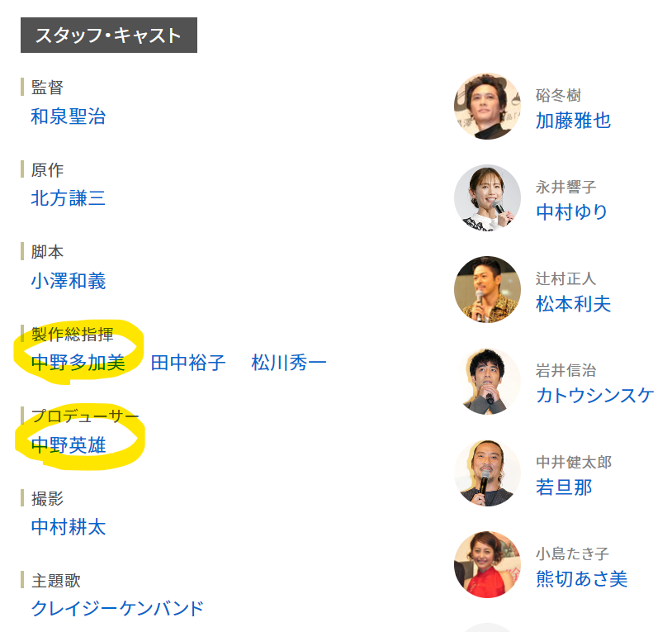Open director 和泉聖治 link
The image size is (672, 632).
(69, 116)
